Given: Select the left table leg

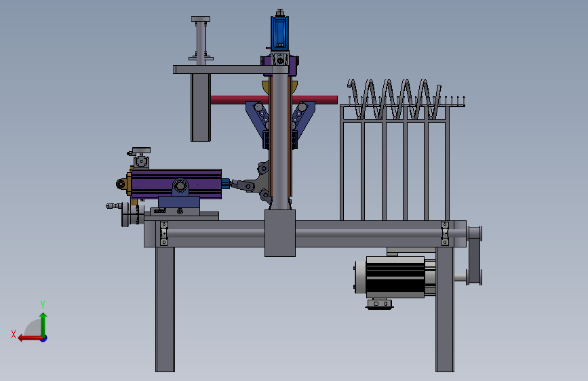Looking at the screenshot, I should (165, 309).
